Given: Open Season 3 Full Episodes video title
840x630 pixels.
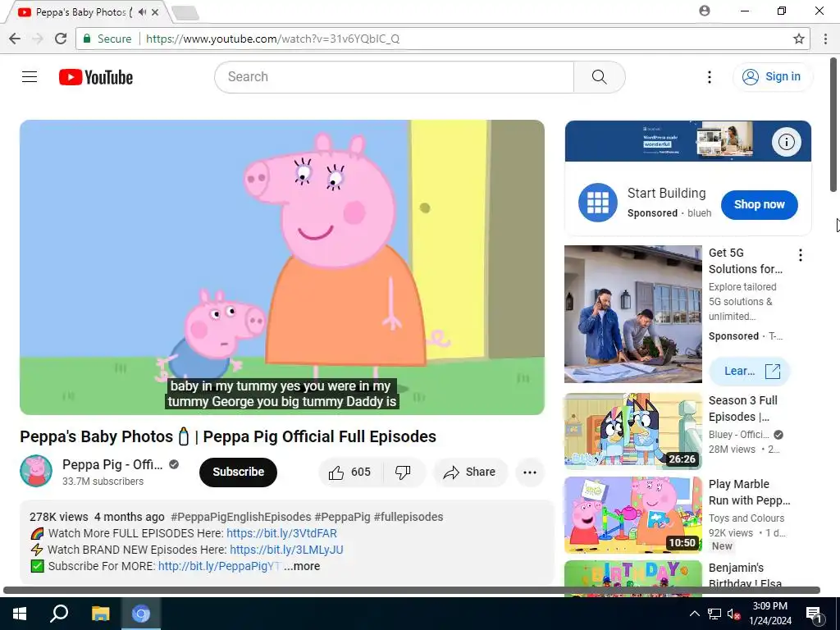Looking at the screenshot, I should click(x=743, y=409).
